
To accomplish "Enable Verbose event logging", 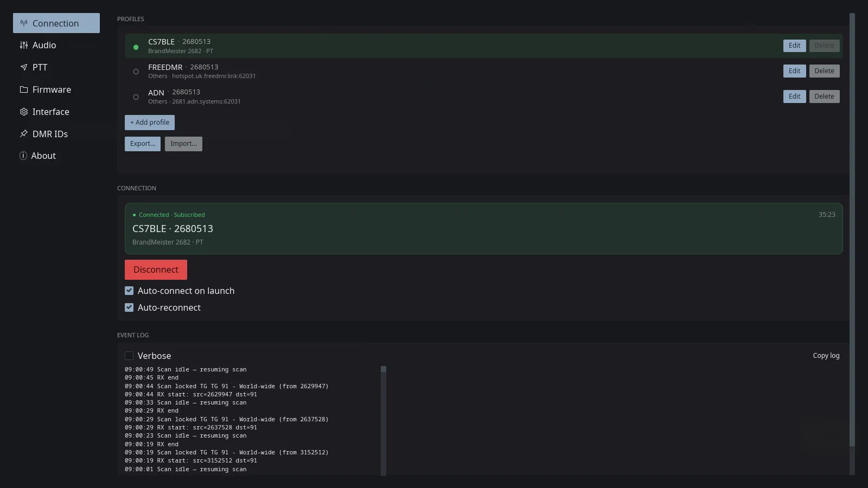I will [129, 356].
